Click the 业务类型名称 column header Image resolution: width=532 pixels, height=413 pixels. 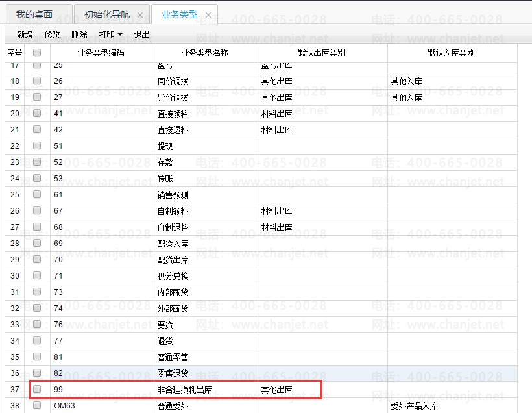click(204, 53)
